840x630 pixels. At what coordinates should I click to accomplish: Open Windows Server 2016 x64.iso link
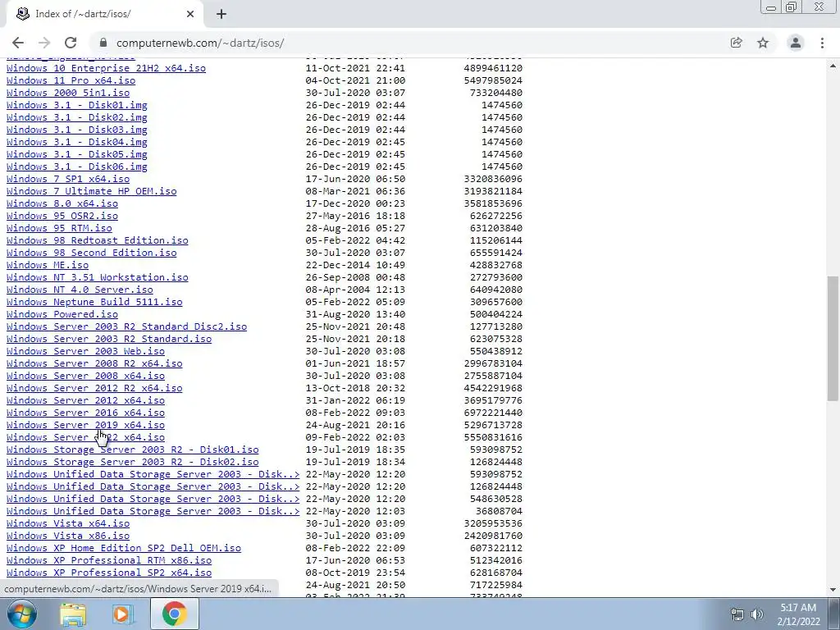pos(85,413)
